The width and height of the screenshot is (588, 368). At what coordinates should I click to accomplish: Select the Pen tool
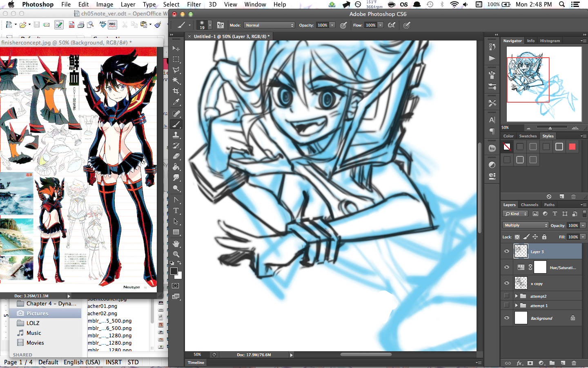[176, 200]
